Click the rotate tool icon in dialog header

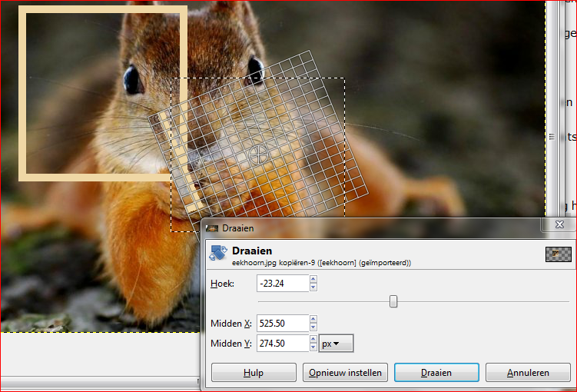point(218,254)
